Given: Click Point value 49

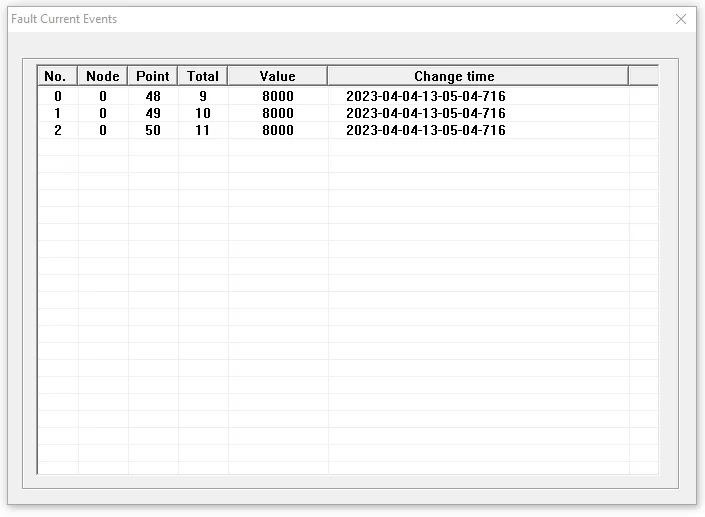Looking at the screenshot, I should point(153,113).
